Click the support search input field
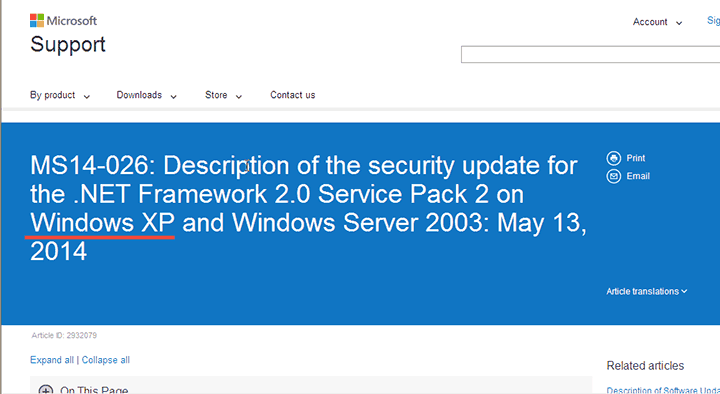The height and width of the screenshot is (394, 720). (x=591, y=55)
